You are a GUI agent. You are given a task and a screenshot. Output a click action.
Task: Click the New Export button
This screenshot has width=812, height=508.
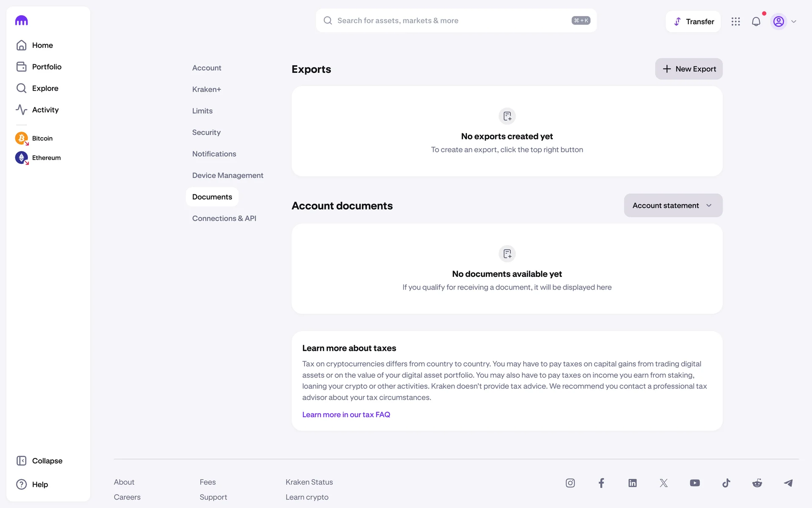[x=689, y=69]
